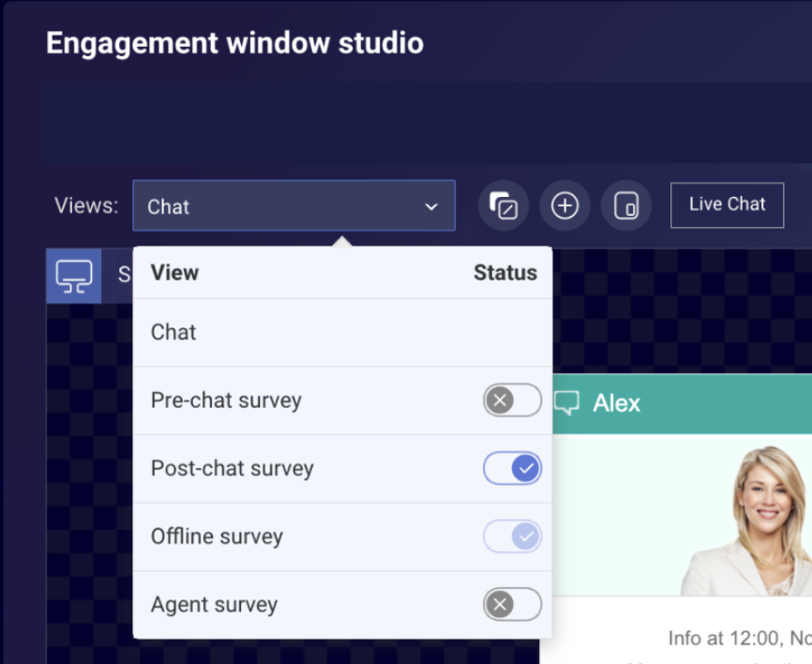Screen dimensions: 812x664
Task: Disable the Post-chat survey toggle
Action: [512, 468]
